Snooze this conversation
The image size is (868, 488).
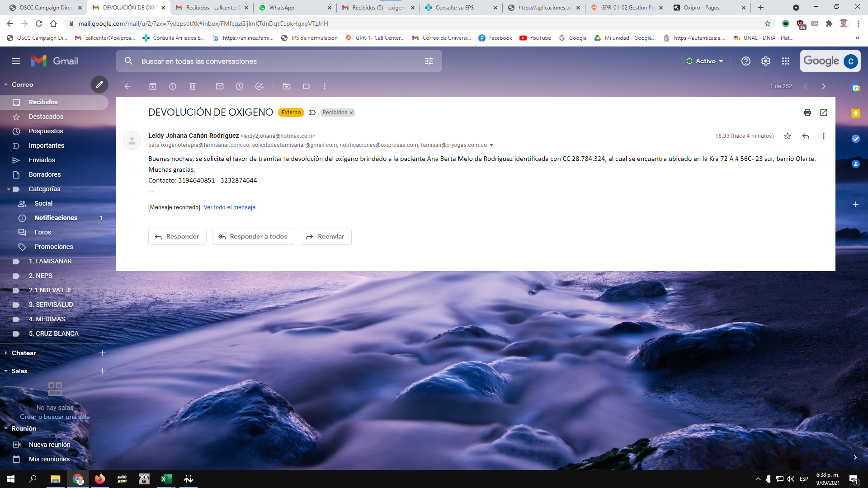coord(240,86)
